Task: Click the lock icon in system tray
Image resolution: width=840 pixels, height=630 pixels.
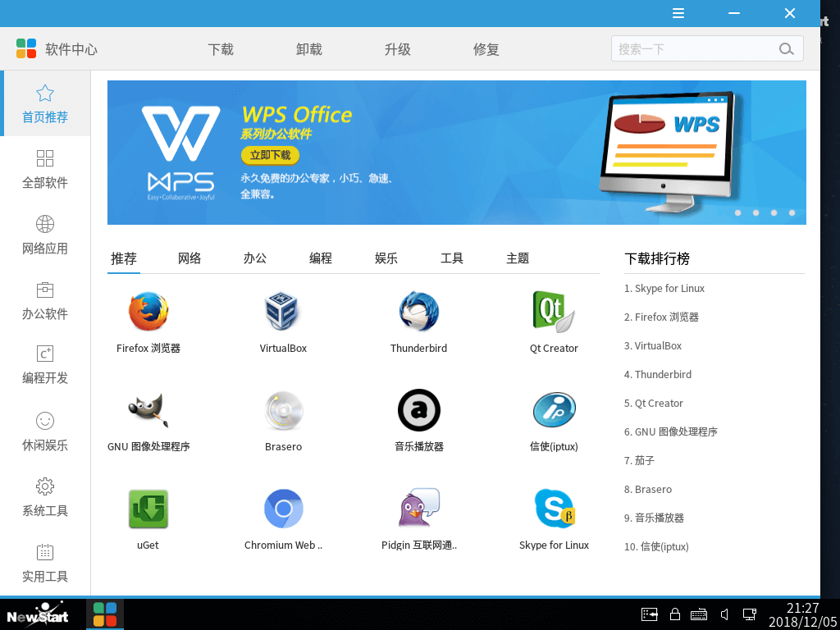Action: coord(675,614)
